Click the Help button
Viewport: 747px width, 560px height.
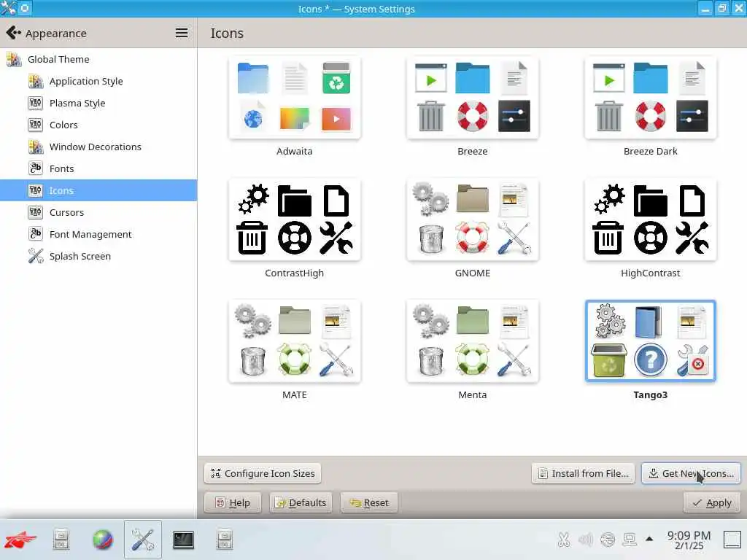(x=233, y=502)
